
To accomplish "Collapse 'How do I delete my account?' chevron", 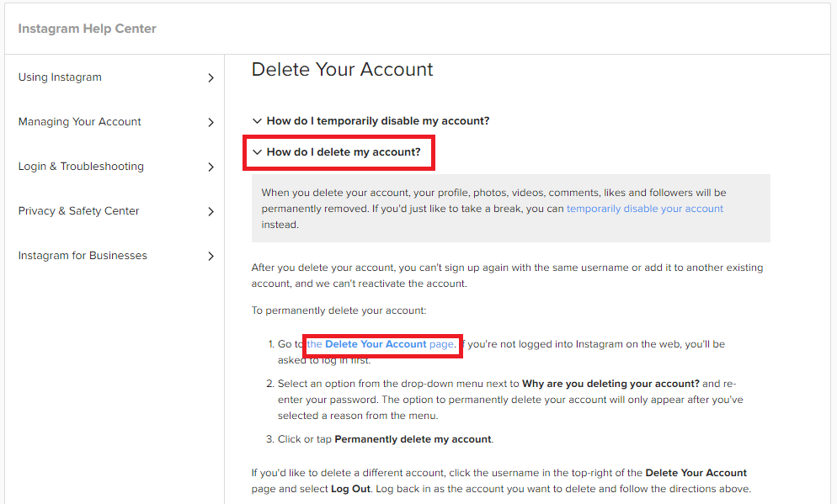I will (257, 152).
